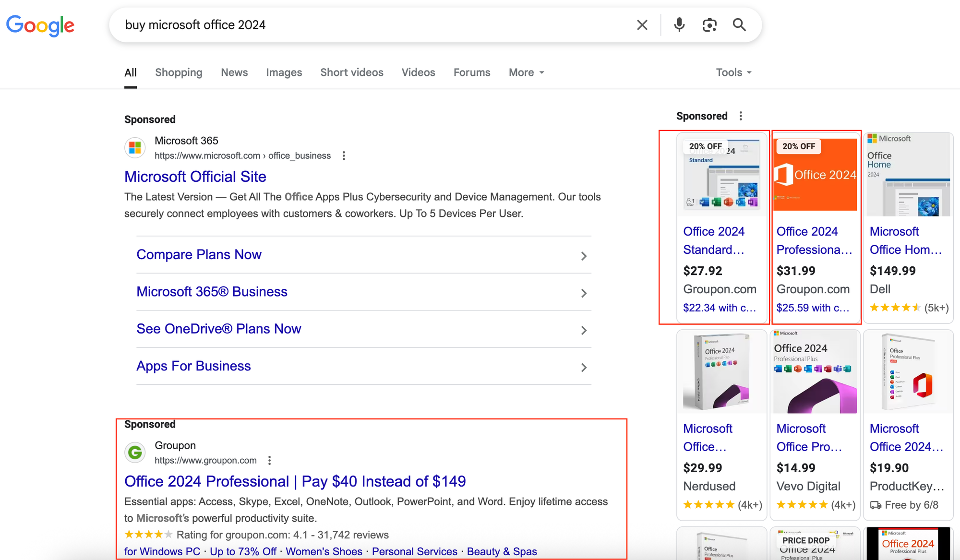Viewport: 960px width, 560px height.
Task: Clear the search query with X
Action: pyautogui.click(x=642, y=25)
